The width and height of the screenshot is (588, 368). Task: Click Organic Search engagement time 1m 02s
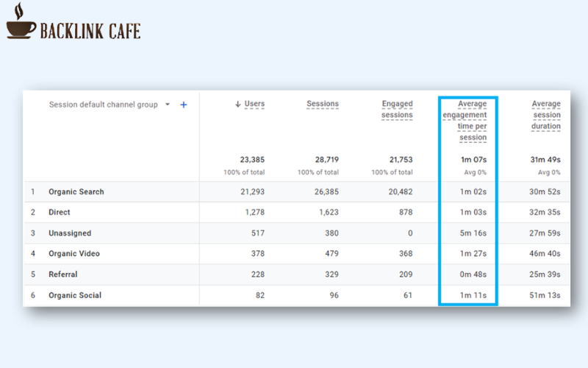tap(473, 192)
